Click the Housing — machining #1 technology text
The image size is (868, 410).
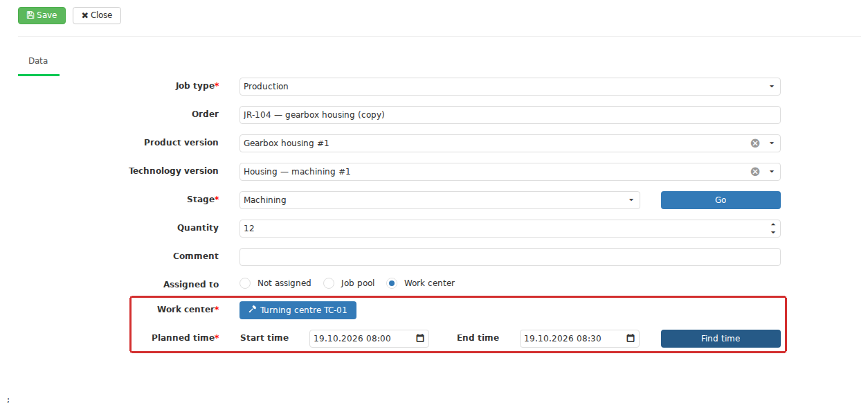click(x=297, y=172)
